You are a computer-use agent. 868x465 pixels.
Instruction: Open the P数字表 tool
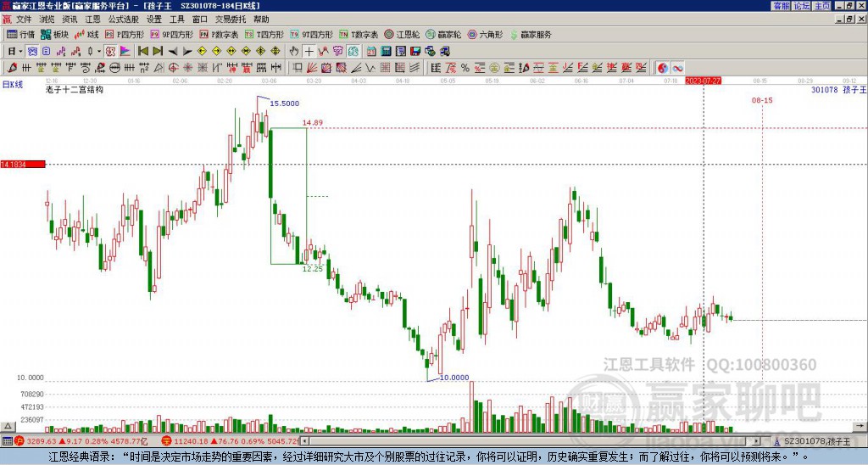(x=219, y=34)
